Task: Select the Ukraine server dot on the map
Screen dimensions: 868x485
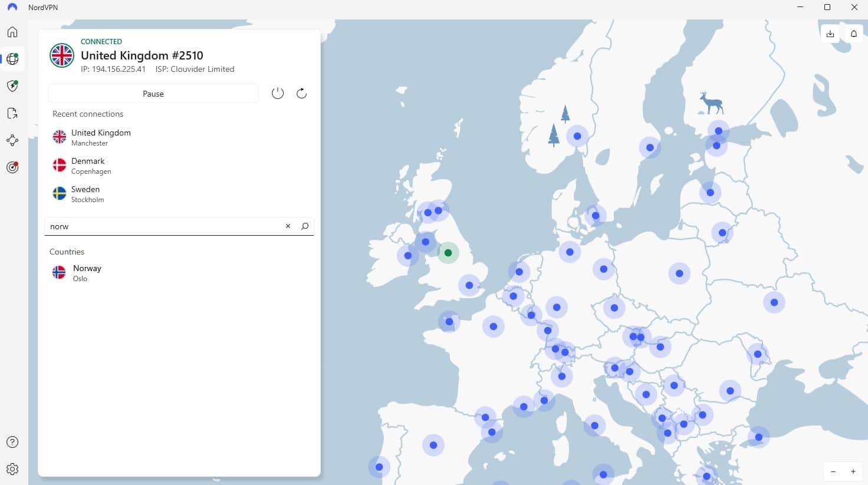Action: tap(774, 302)
